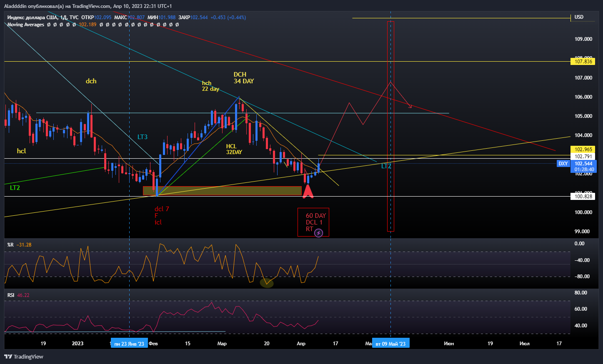
Task: Click the RSI indicator label
Action: pyautogui.click(x=11, y=295)
